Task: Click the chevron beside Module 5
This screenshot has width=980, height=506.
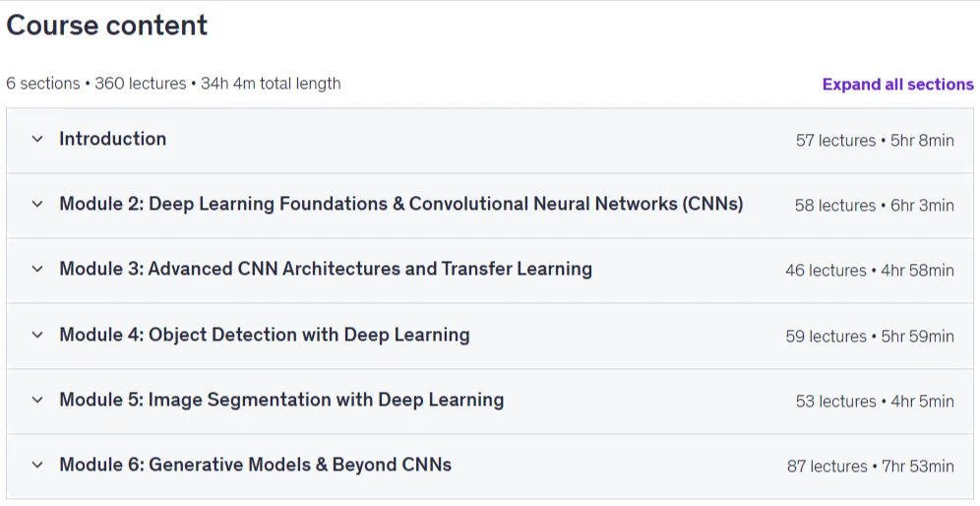Action: click(37, 400)
